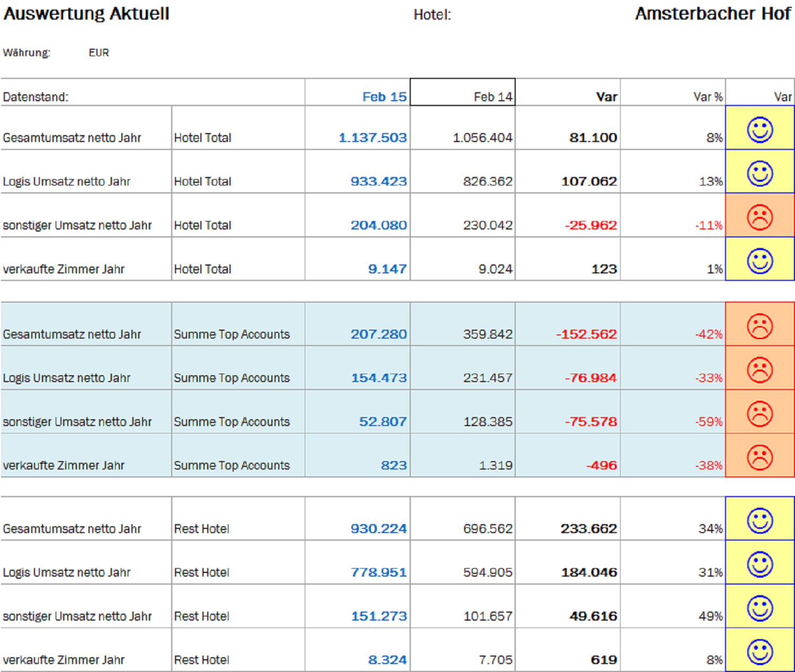This screenshot has height=672, width=795.
Task: Select red percentage cell -42%
Action: tap(673, 324)
